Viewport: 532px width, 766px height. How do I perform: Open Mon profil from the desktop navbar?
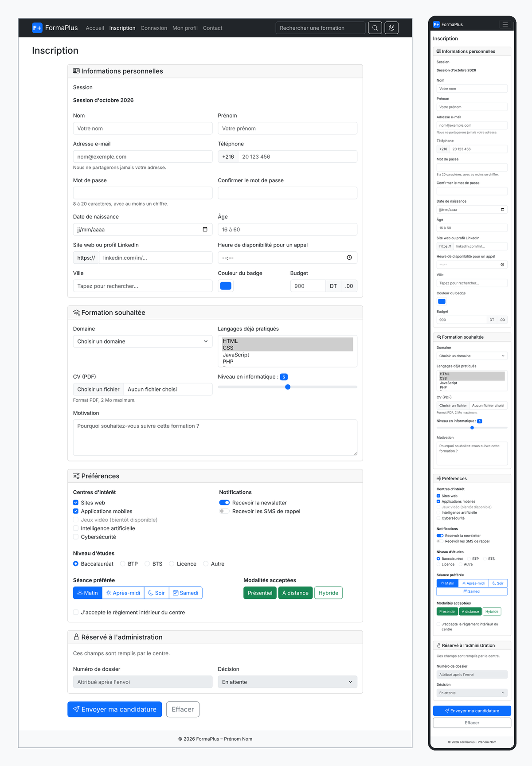(185, 28)
